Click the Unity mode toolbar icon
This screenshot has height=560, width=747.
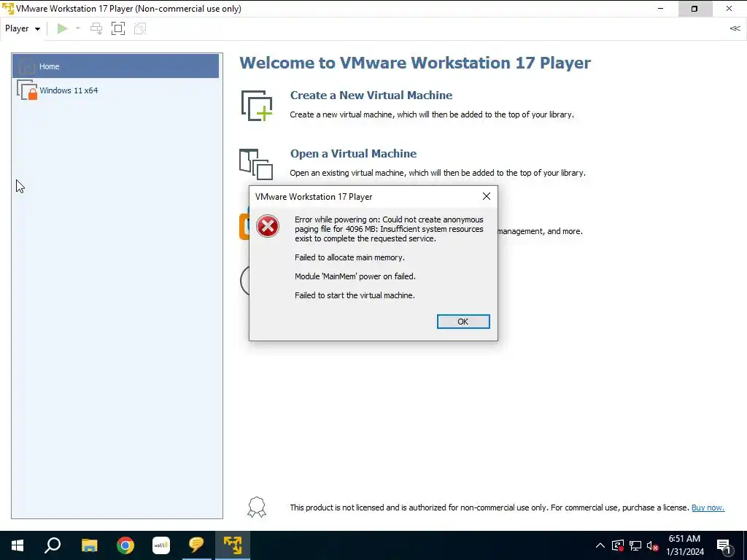pyautogui.click(x=140, y=28)
